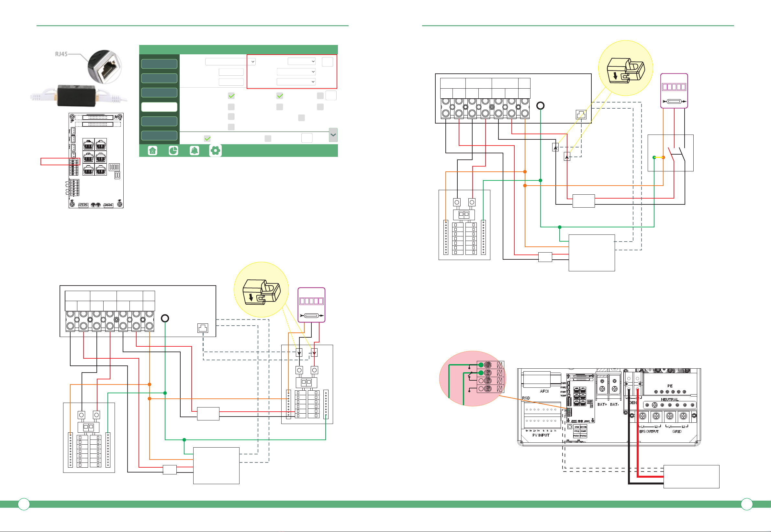Click the BAT- terminal label
Screen dimensions: 771x532
tap(615, 404)
